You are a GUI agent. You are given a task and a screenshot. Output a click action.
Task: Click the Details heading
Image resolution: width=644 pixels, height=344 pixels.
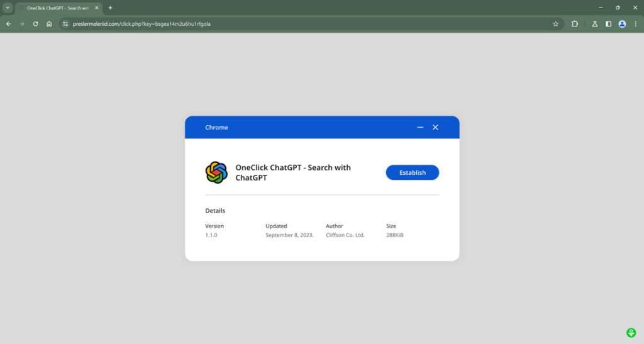coord(215,211)
